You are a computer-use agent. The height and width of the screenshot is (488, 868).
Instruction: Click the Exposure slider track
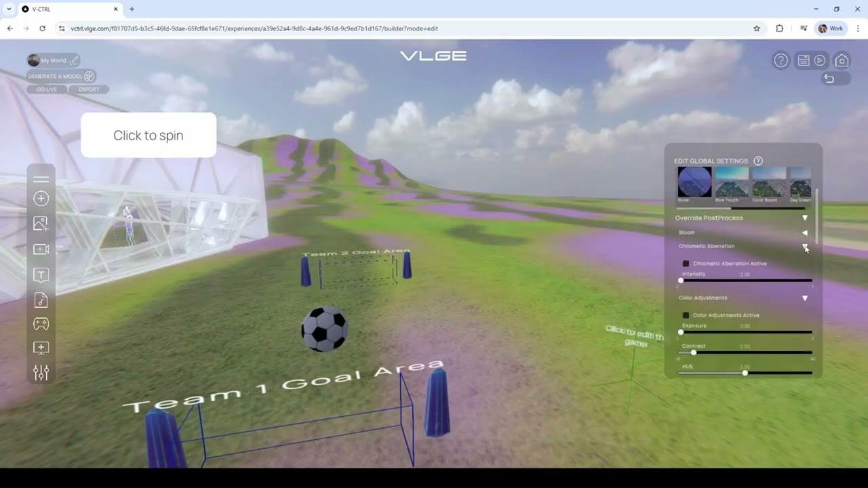746,332
